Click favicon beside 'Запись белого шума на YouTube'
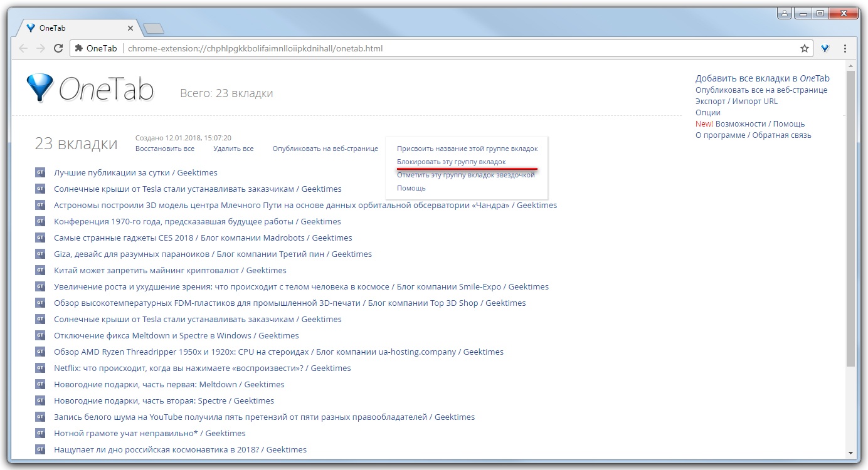This screenshot has width=868, height=470. click(40, 417)
